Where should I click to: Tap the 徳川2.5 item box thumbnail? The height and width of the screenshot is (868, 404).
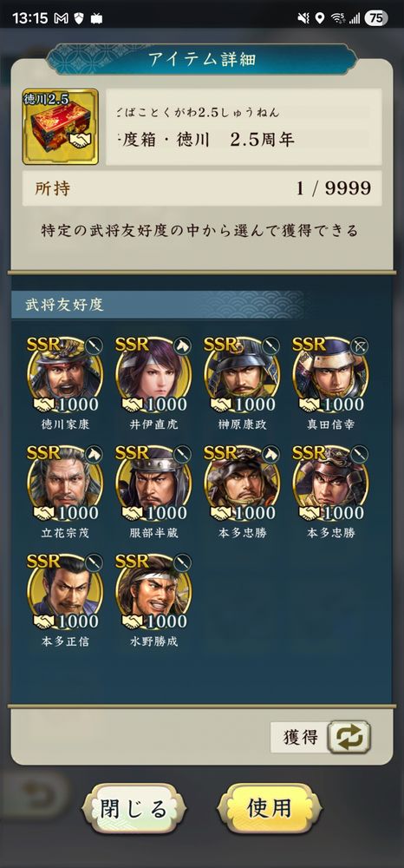click(60, 127)
